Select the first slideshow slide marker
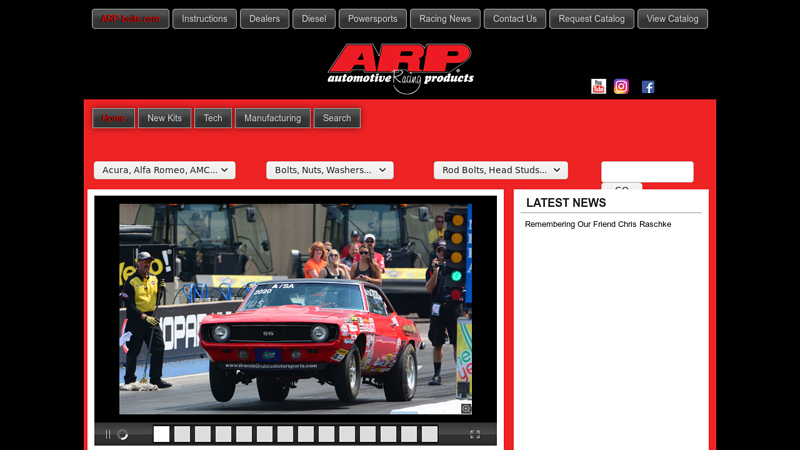 point(161,434)
